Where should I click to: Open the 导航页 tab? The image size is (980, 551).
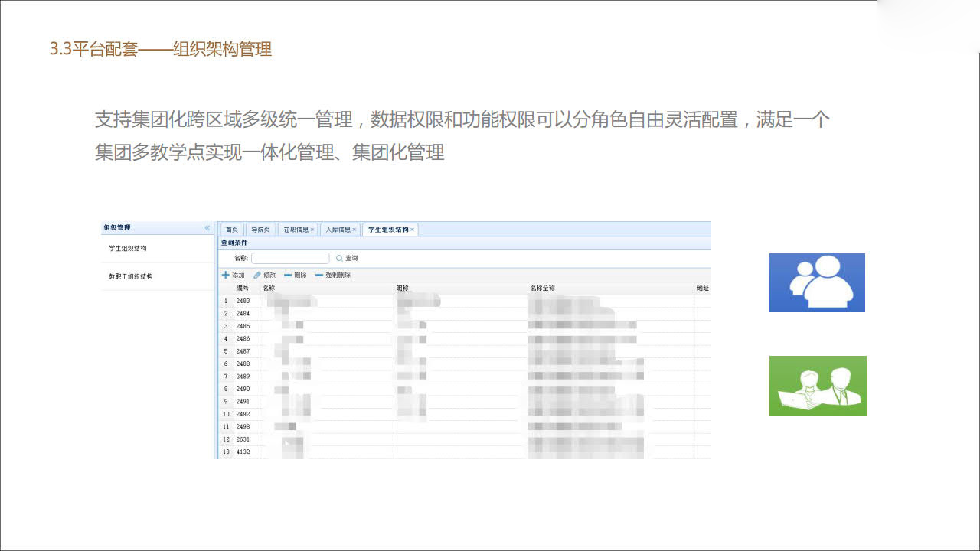260,230
